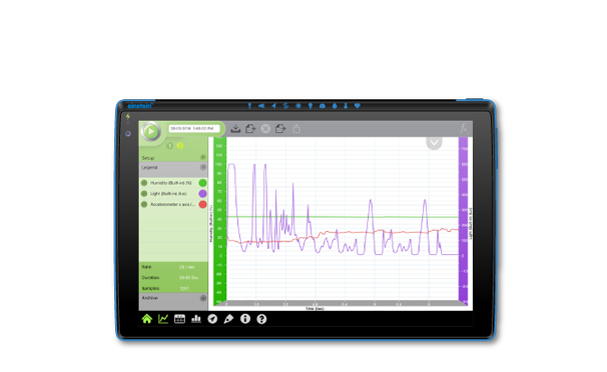Toggle the Humidity (Built-in) checkbox
This screenshot has width=607, height=372.
click(x=144, y=183)
